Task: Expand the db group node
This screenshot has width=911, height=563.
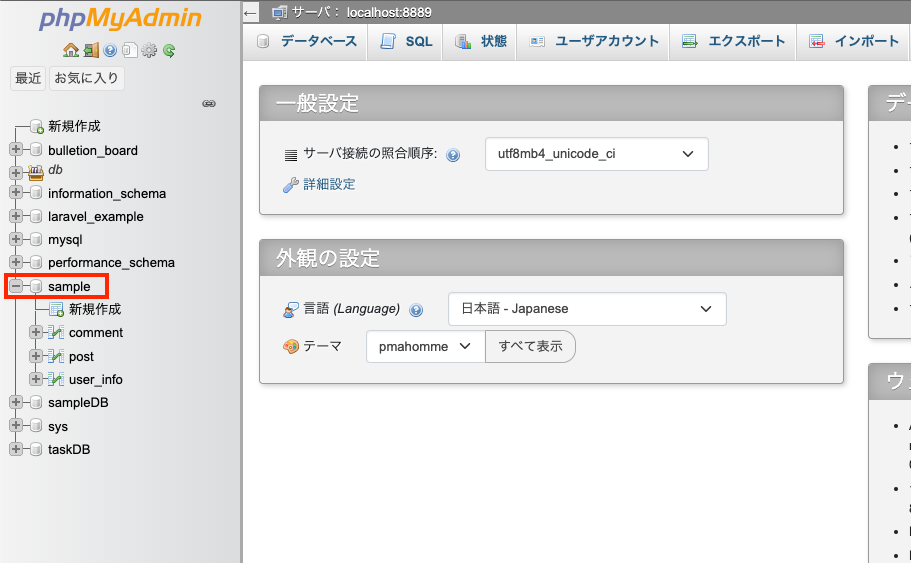Action: click(16, 173)
